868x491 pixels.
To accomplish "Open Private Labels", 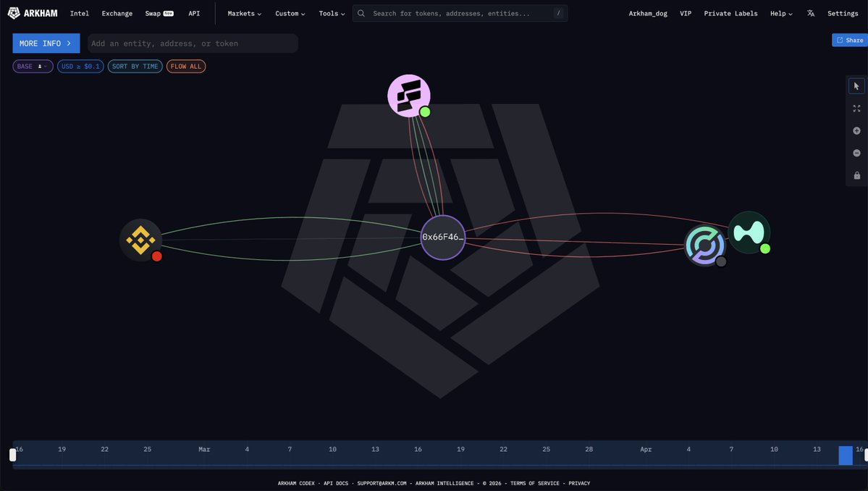I will [730, 13].
